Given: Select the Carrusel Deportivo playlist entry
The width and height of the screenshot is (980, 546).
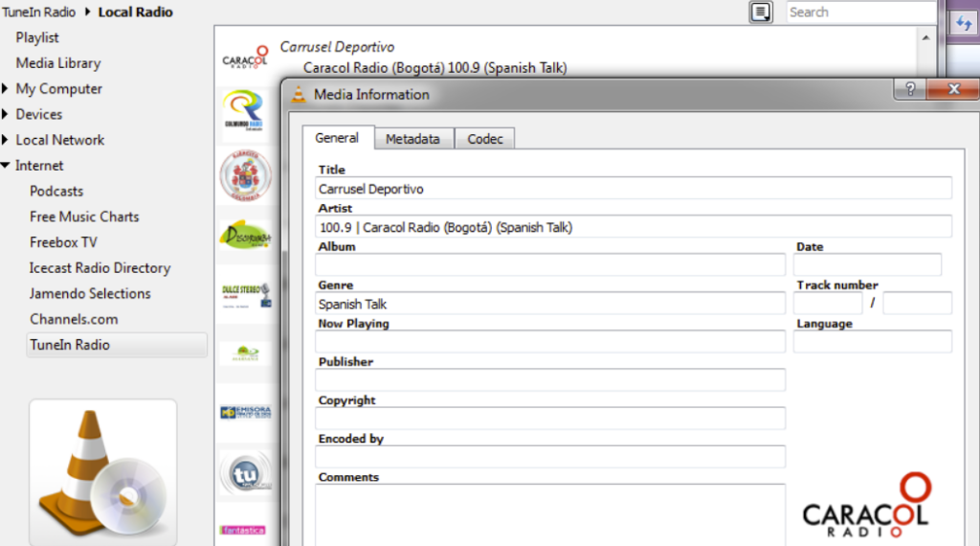Looking at the screenshot, I should click(x=337, y=47).
